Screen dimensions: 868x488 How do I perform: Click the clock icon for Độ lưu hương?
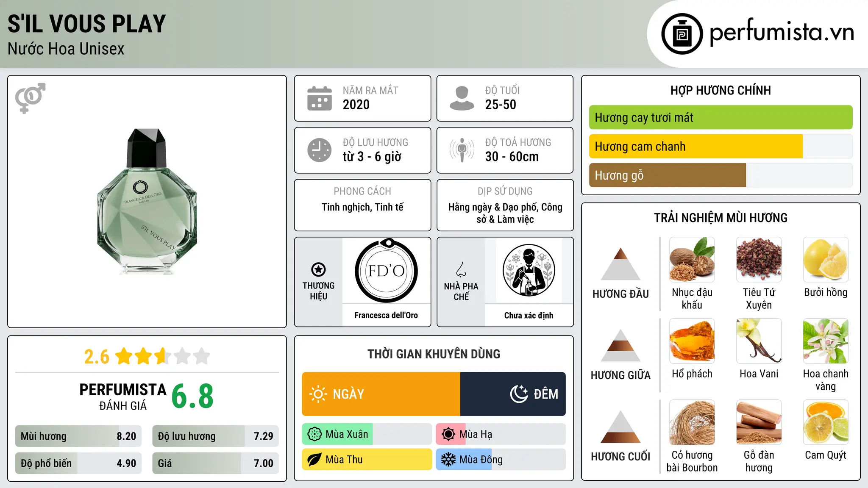point(320,150)
